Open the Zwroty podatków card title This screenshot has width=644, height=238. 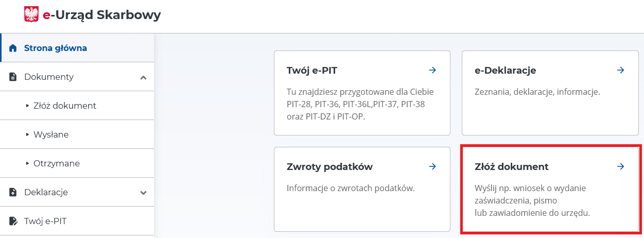(x=329, y=167)
